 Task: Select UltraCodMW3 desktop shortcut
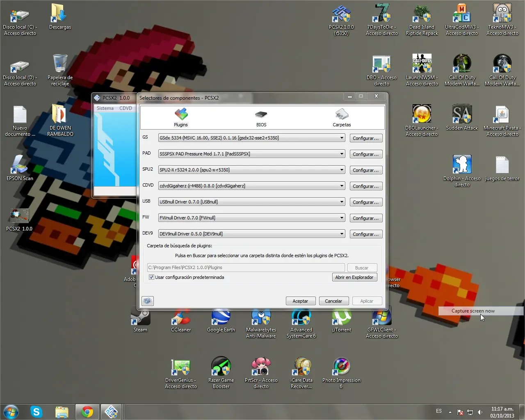coord(462,20)
